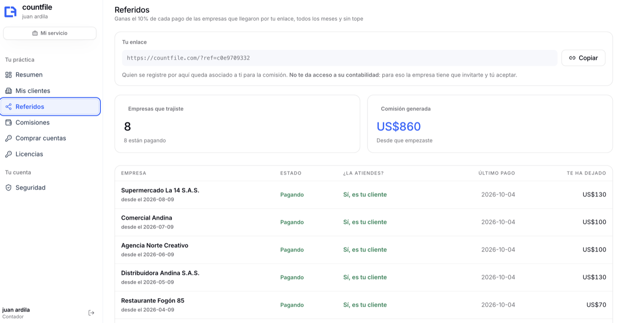Select the Supermercado La 14 S.A.S. row name
Screen dimensions: 644x323
(160, 190)
